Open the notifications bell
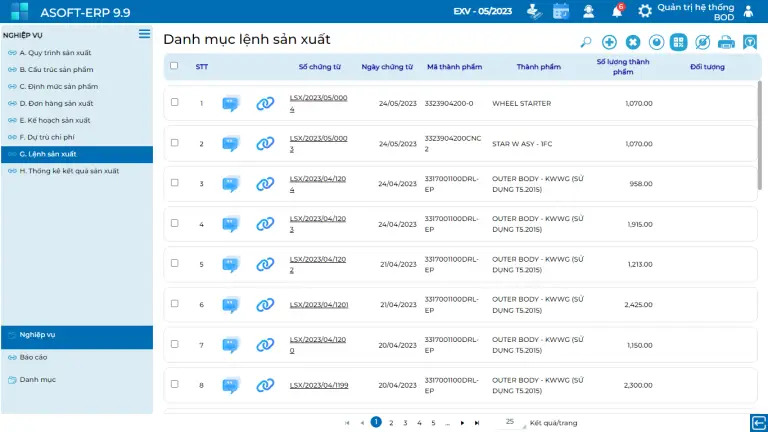The width and height of the screenshot is (768, 432). pos(617,11)
